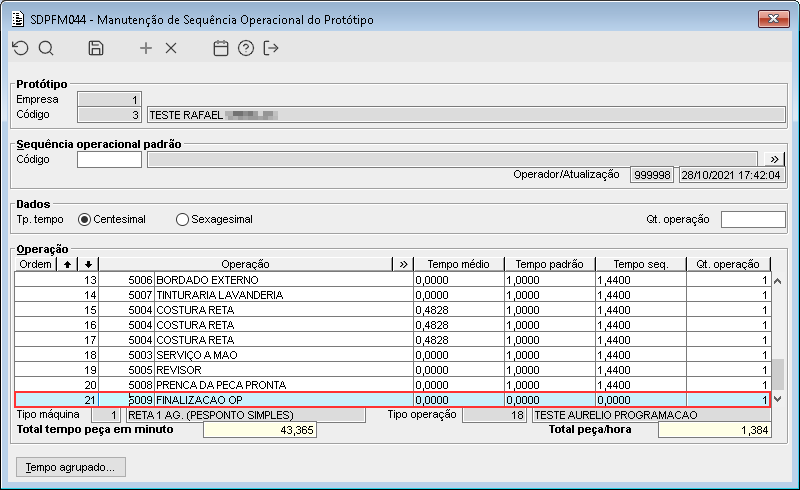
Task: Select the Sexagesimal time type
Action: [x=214, y=219]
